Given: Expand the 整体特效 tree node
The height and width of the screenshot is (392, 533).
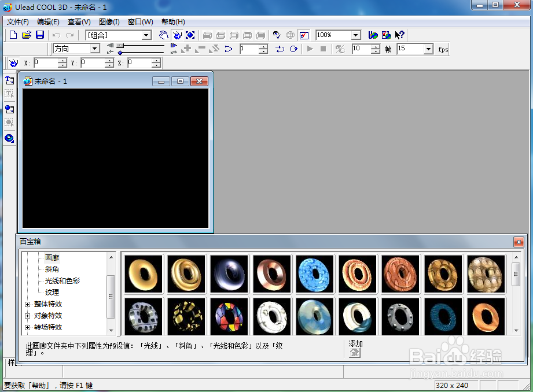Looking at the screenshot, I should pyautogui.click(x=28, y=304).
